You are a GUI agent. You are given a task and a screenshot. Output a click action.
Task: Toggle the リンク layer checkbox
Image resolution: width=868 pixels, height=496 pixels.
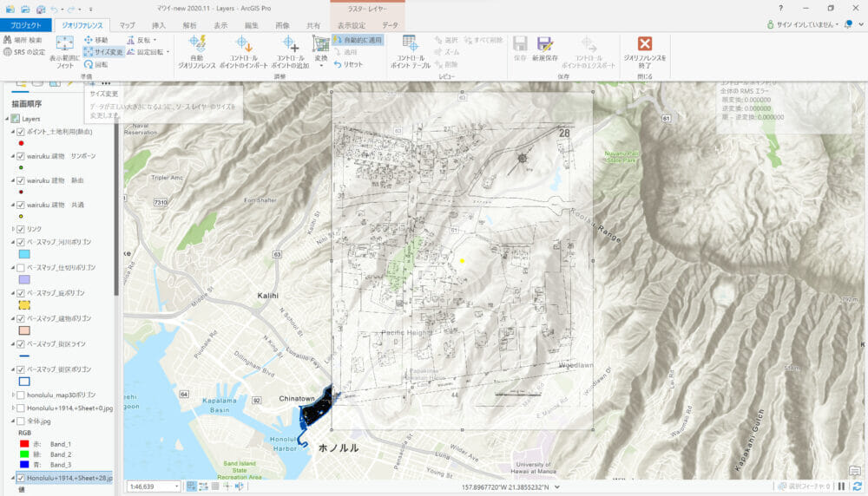coord(21,229)
